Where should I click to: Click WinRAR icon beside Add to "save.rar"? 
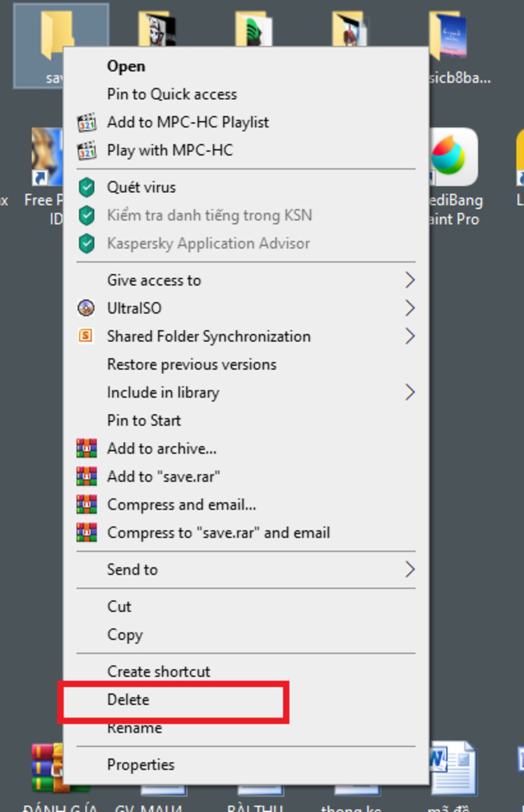86,476
